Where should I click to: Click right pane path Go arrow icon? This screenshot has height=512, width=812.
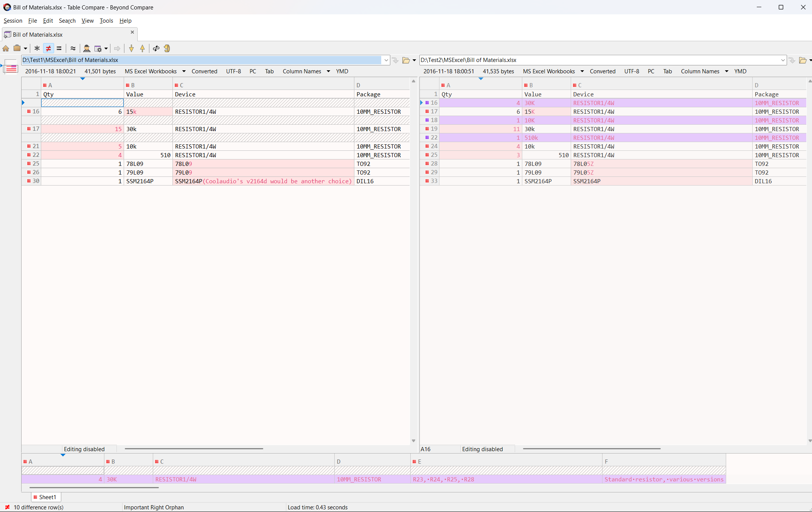pyautogui.click(x=792, y=60)
